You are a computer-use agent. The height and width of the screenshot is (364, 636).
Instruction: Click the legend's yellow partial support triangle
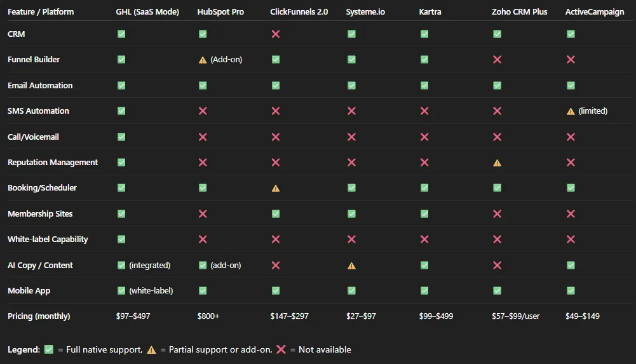tap(151, 350)
